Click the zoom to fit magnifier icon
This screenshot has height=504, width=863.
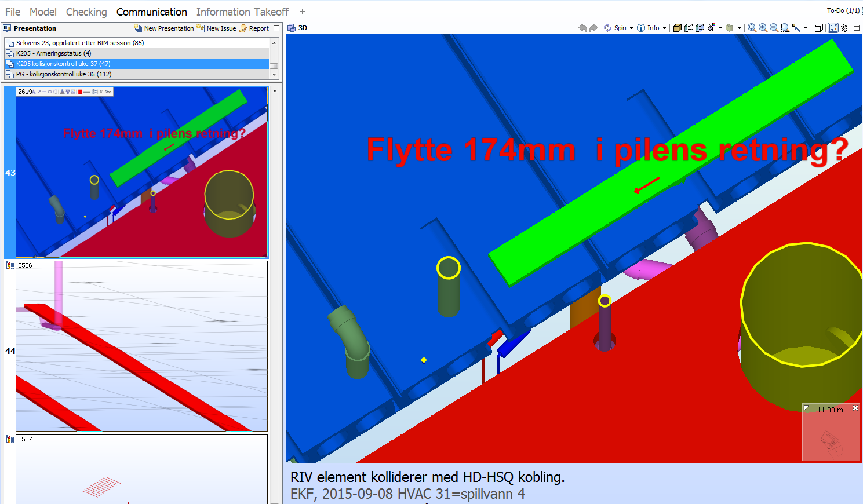[752, 28]
